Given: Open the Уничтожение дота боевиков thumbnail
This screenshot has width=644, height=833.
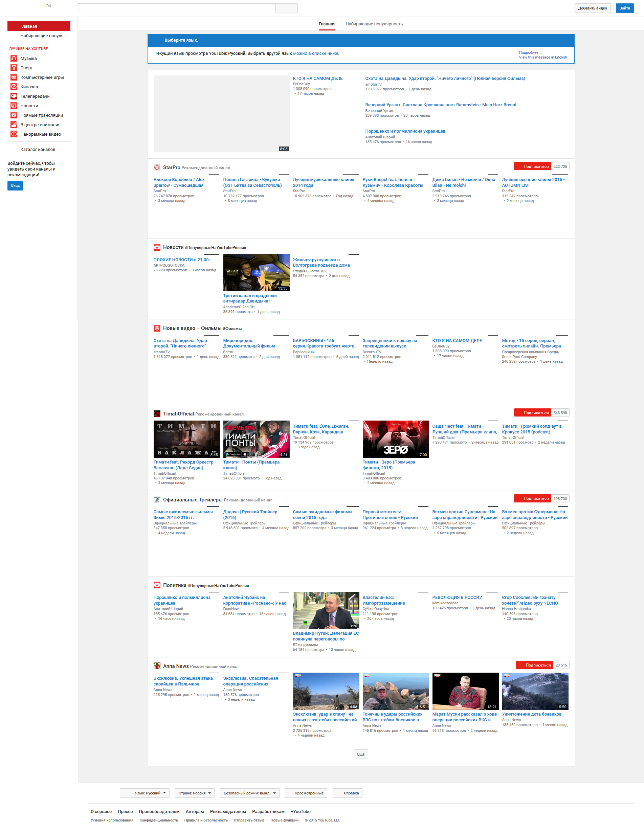Looking at the screenshot, I should click(535, 691).
